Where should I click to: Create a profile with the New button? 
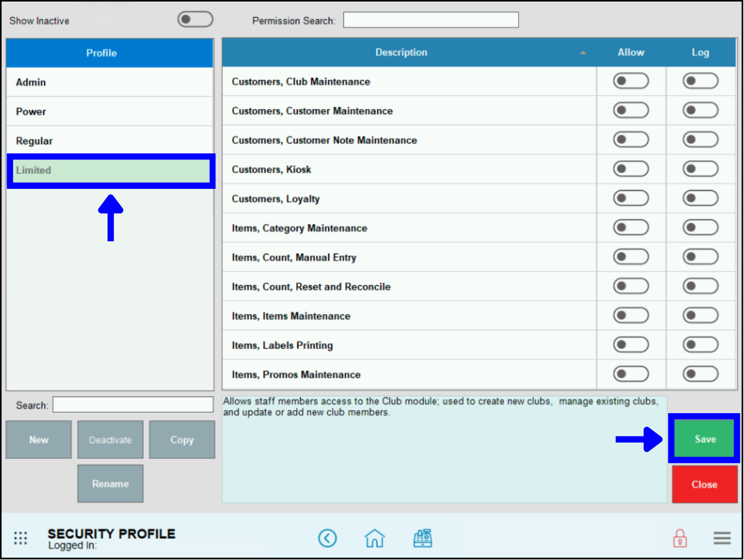[38, 439]
